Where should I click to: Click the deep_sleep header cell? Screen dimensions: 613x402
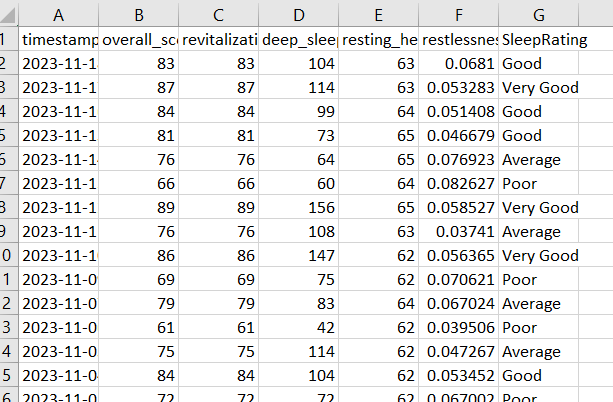[299, 40]
